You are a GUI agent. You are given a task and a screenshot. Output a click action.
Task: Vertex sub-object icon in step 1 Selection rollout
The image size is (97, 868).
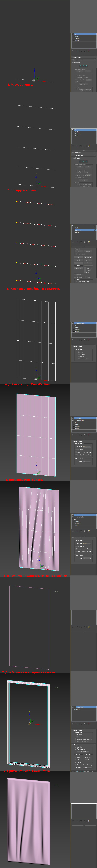pyautogui.click(x=80, y=66)
